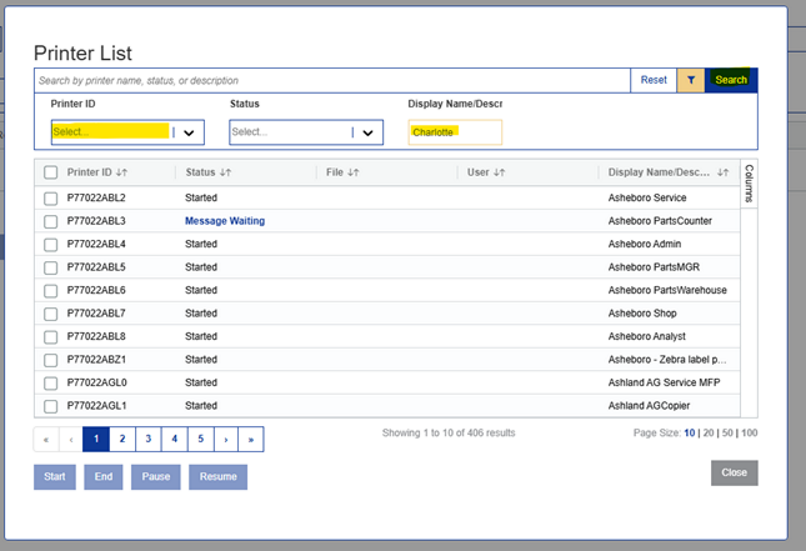Go to page 3 of results
The image size is (806, 551).
click(148, 439)
